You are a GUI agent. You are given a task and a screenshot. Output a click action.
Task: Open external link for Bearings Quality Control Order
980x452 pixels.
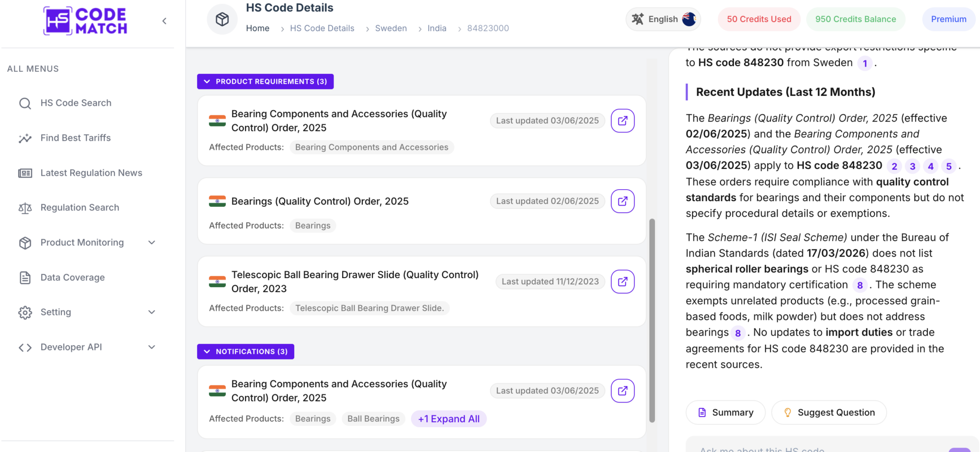pos(623,201)
